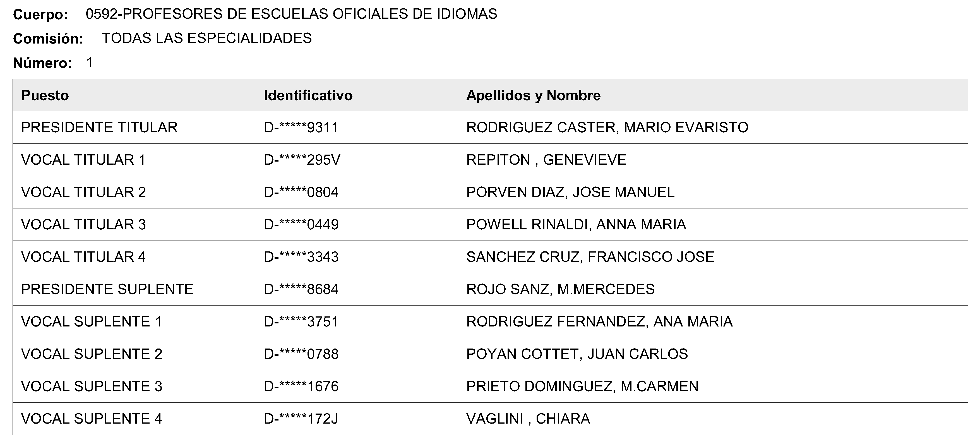Click the Puesto column header
Screen dimensions: 980x442
(x=45, y=95)
